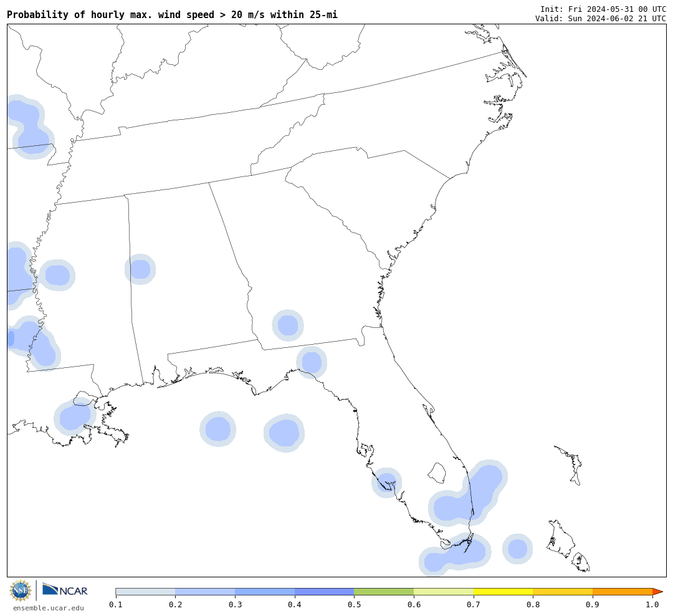Click the 0.7–0.8 yellow colorbar segment
Screen dimensions: 673x616
504,592
